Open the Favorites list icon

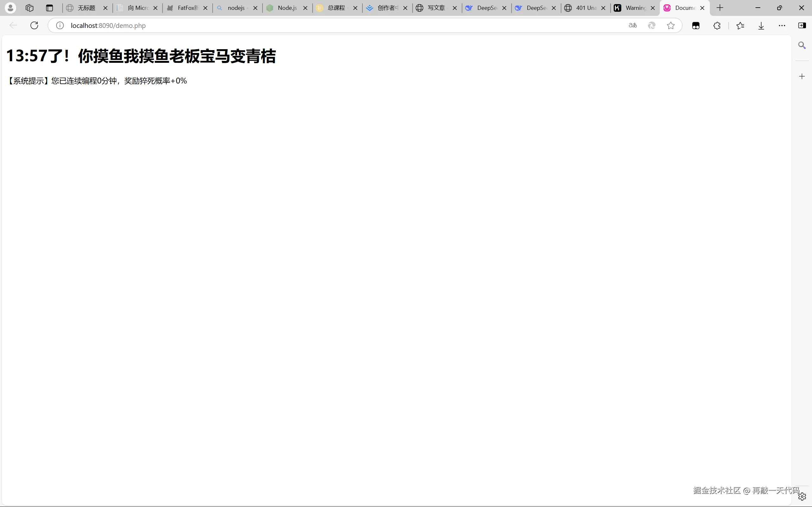[x=740, y=25]
